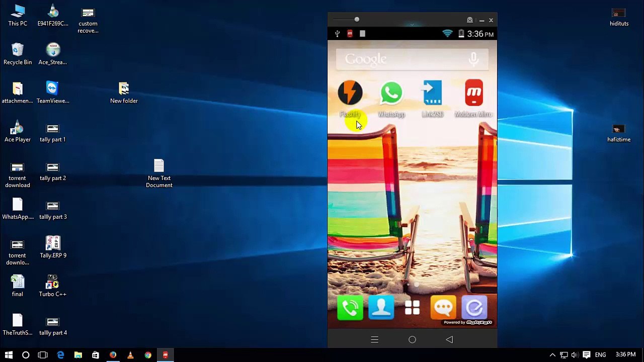The width and height of the screenshot is (644, 362).
Task: Open Task View on the taskbar
Action: pyautogui.click(x=43, y=355)
